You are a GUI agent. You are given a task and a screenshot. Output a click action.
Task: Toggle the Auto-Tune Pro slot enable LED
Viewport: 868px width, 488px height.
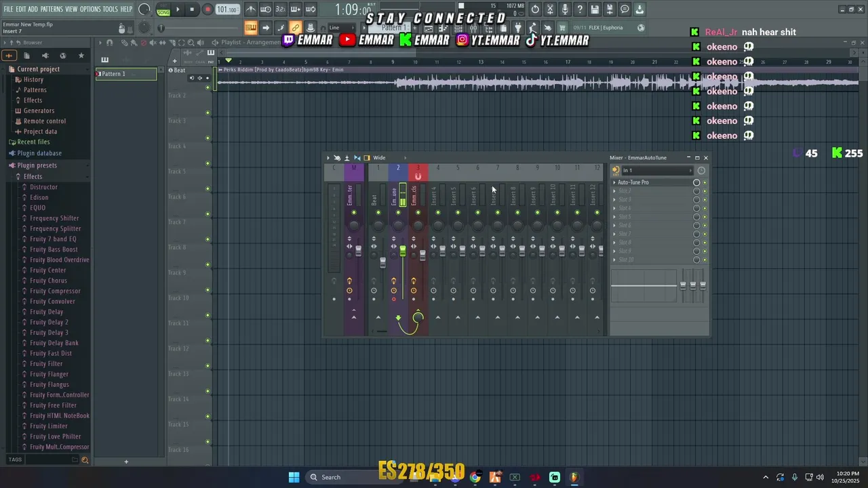click(x=705, y=183)
